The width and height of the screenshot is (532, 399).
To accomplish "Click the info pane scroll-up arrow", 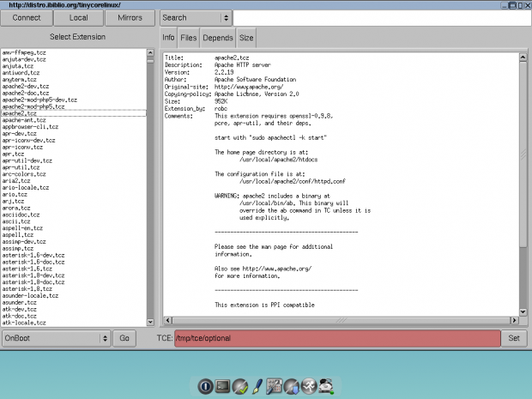I will click(x=523, y=57).
